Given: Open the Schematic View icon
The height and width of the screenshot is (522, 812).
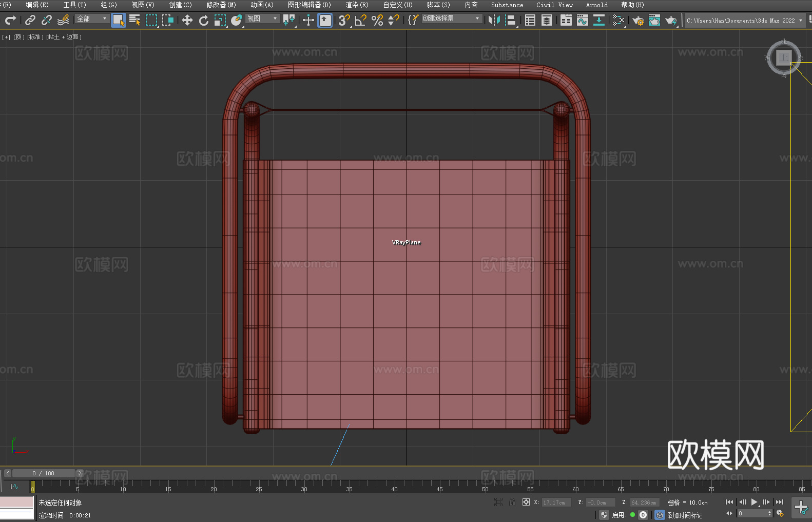Looking at the screenshot, I should (x=599, y=20).
